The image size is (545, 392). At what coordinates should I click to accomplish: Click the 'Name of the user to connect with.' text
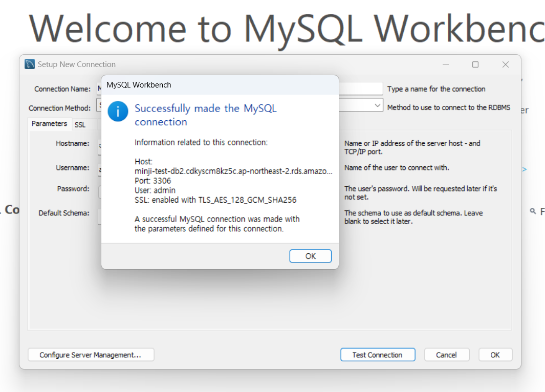(x=397, y=168)
